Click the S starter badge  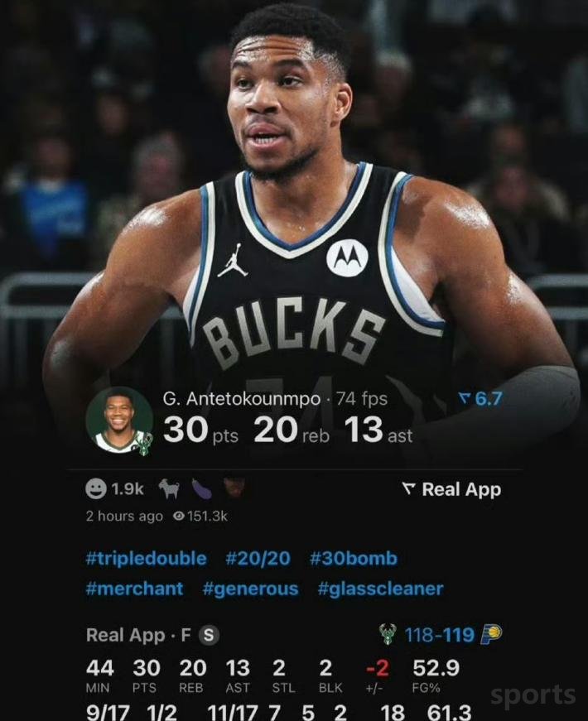[x=209, y=635]
